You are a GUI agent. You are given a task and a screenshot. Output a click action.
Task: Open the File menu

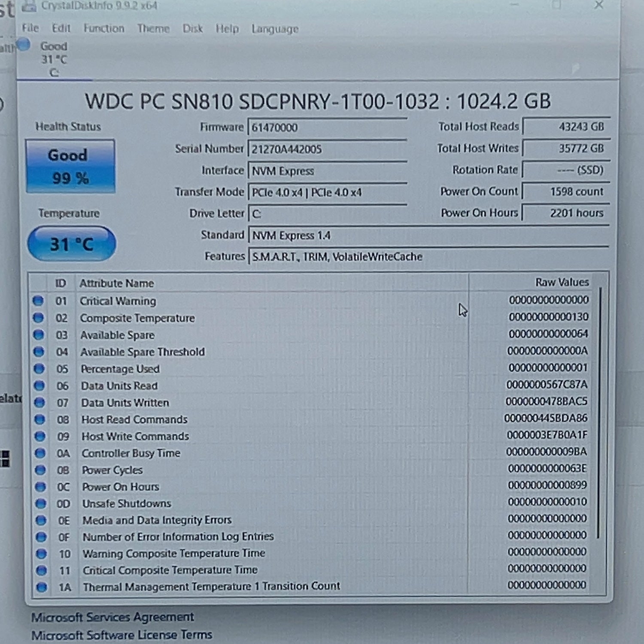click(30, 28)
